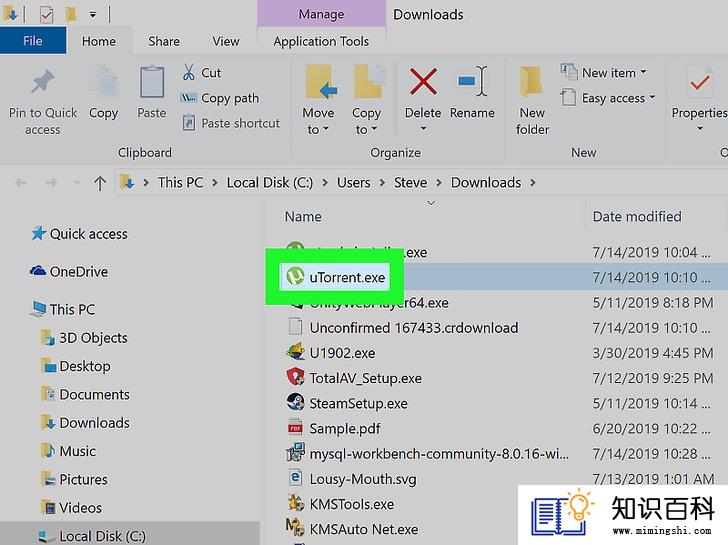Click Users in the address path
The width and height of the screenshot is (728, 545).
354,182
